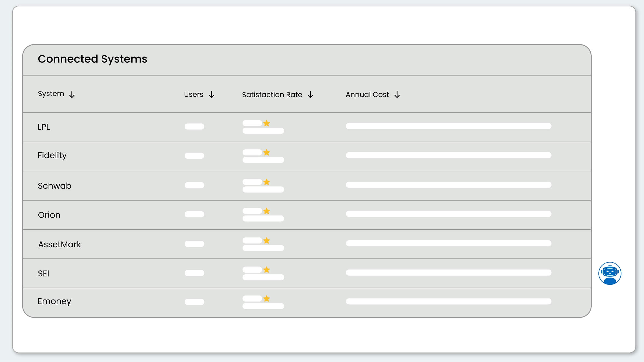Image resolution: width=644 pixels, height=362 pixels.
Task: Select the Users column header label
Action: click(193, 94)
